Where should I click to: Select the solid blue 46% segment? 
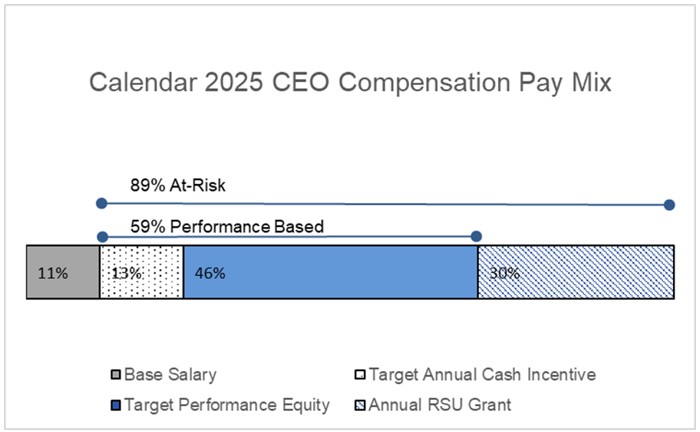330,272
